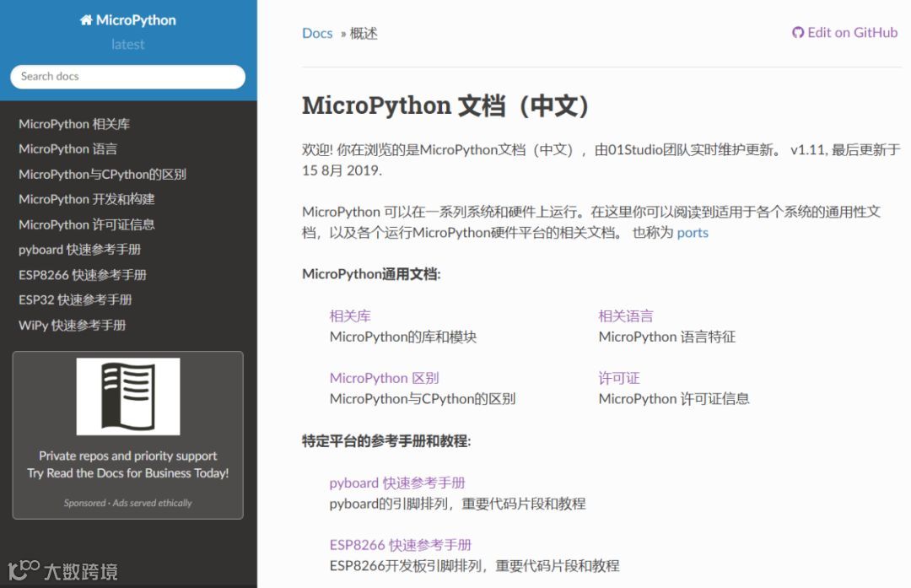Click the Edit on GitHub link
This screenshot has width=911, height=588.
point(844,33)
